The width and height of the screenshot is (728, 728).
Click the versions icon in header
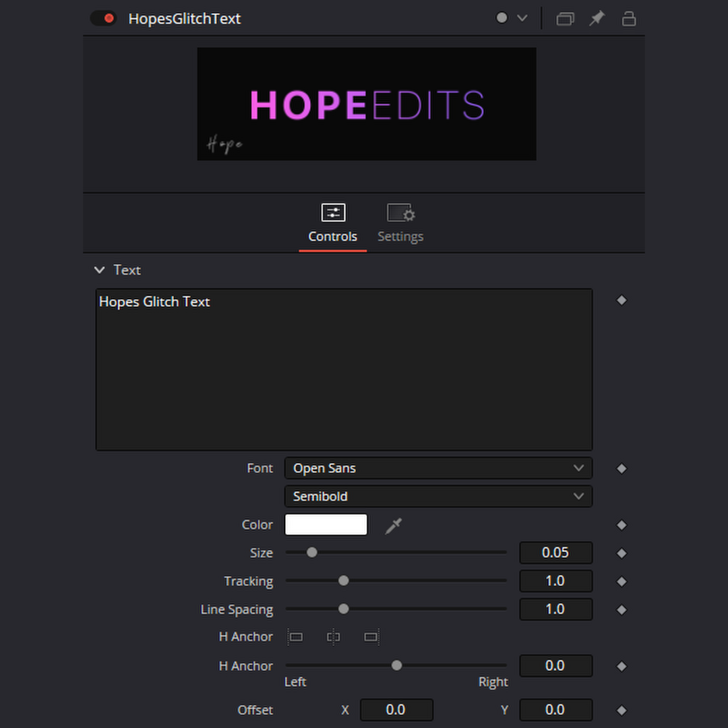[x=565, y=19]
